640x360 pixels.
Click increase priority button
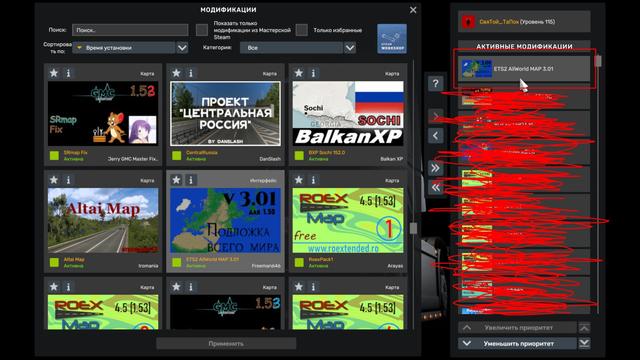pyautogui.click(x=518, y=327)
